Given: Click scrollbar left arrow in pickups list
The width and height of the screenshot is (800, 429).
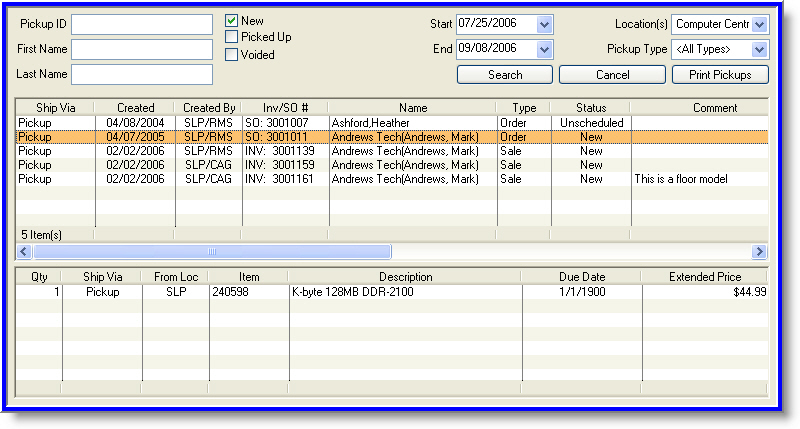Looking at the screenshot, I should [24, 251].
